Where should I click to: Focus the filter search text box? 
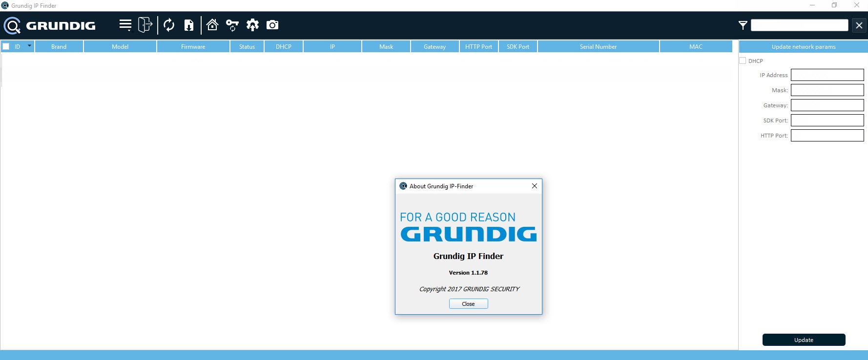click(x=799, y=25)
